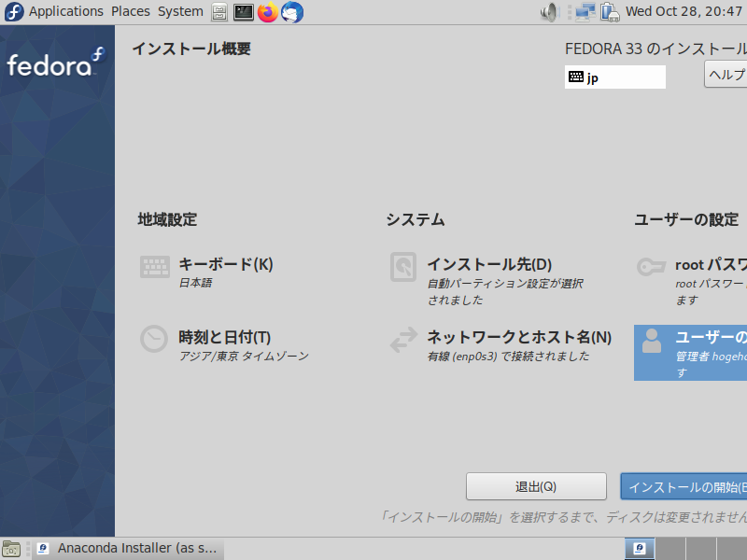Click the key icon for root password

click(x=651, y=266)
